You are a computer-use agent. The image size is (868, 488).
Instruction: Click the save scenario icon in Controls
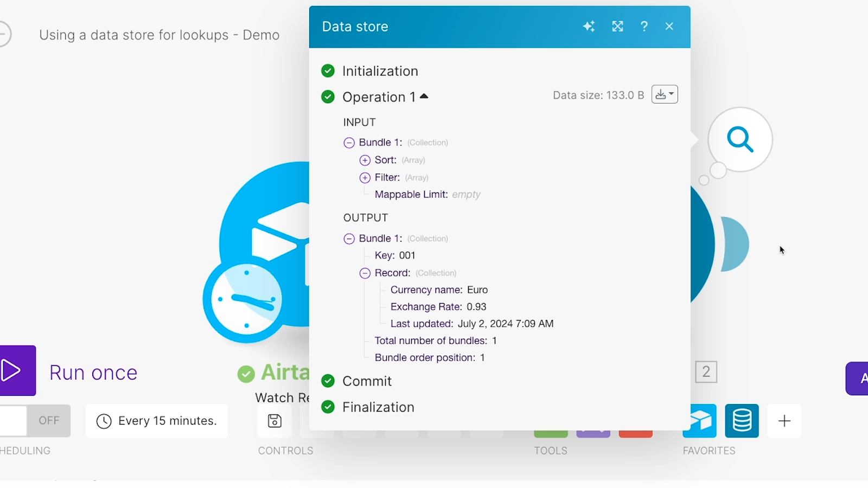tap(275, 421)
